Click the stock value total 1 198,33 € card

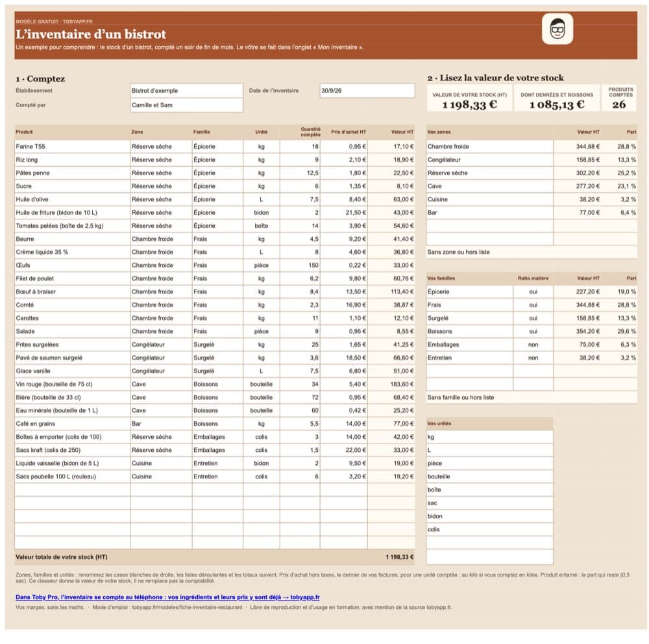(469, 99)
